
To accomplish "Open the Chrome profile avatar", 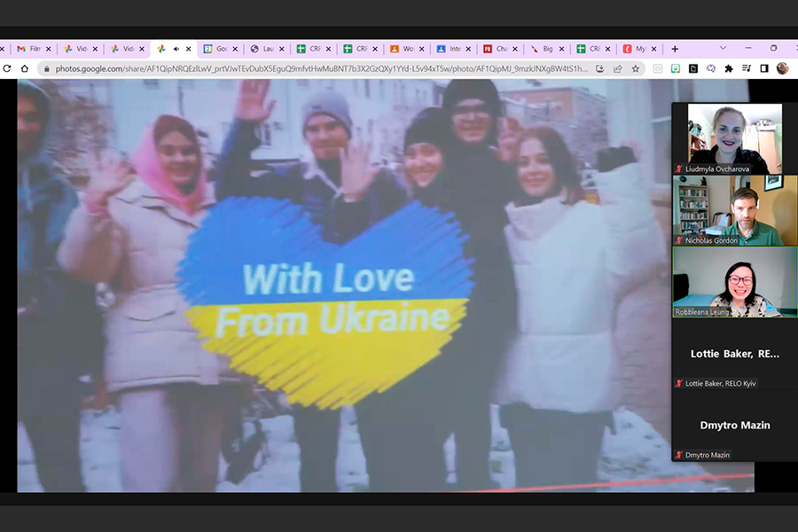I will click(782, 68).
